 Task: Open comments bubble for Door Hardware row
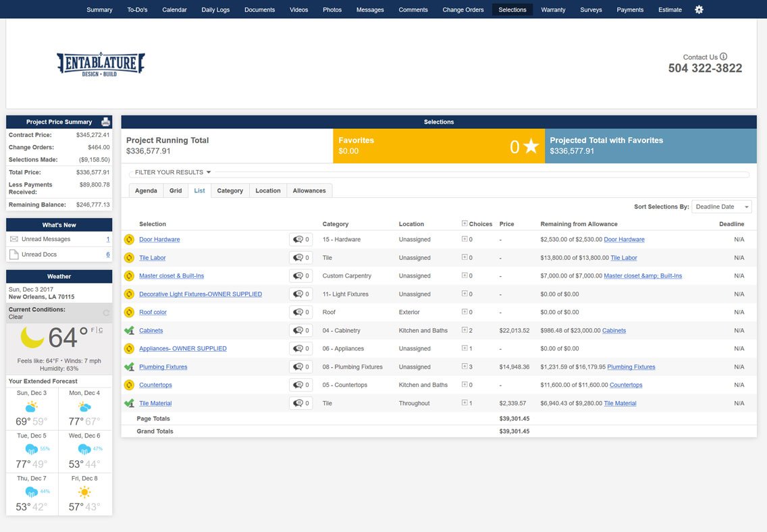(x=300, y=240)
